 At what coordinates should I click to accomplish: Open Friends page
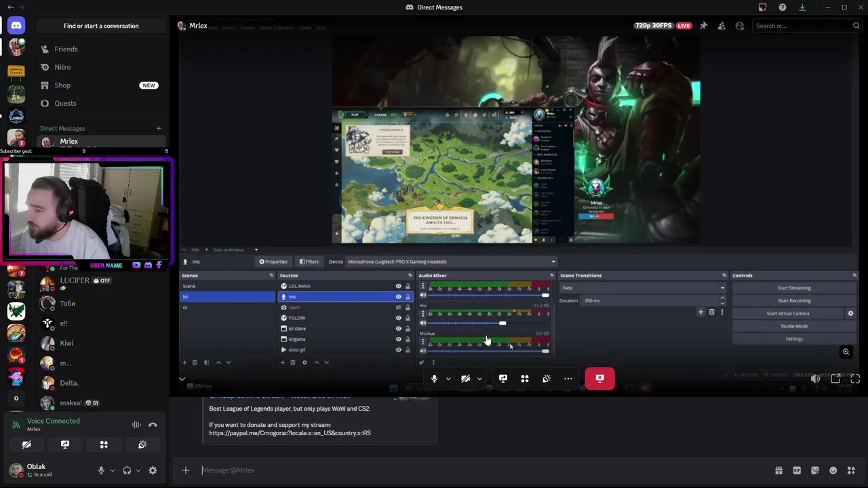point(101,49)
